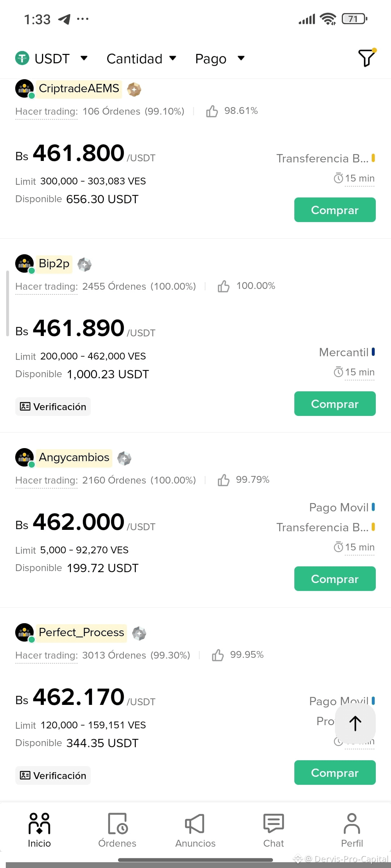Open the Chat icon
This screenshot has height=868, width=391.
pos(274,824)
